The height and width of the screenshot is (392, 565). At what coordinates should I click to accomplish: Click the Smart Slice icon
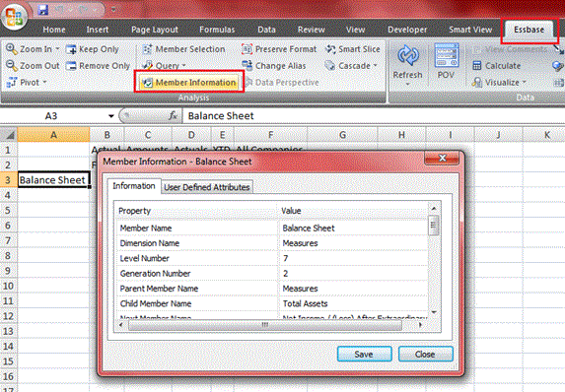(x=330, y=49)
